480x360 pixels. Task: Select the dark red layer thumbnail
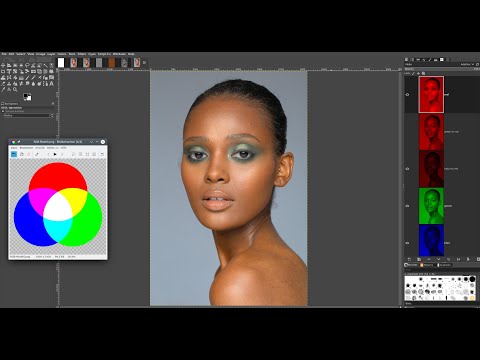coord(431,169)
